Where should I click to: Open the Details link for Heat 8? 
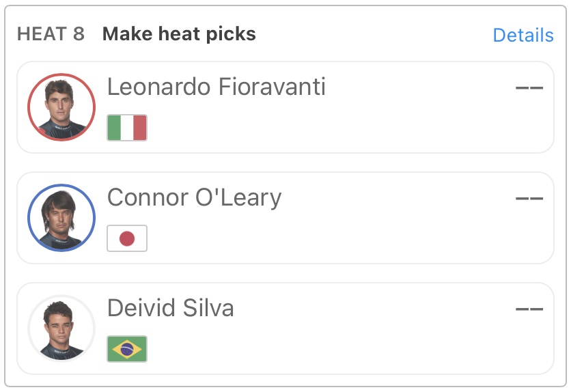pos(523,35)
